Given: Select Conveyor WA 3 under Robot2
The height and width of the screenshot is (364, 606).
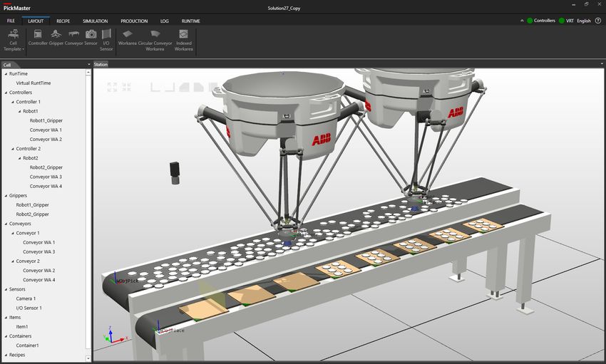Looking at the screenshot, I should (x=46, y=177).
